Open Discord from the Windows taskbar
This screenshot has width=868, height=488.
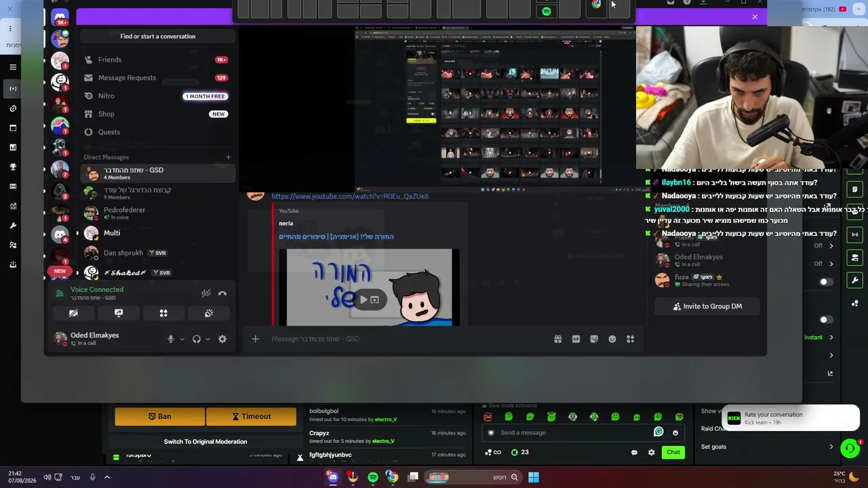(332, 477)
